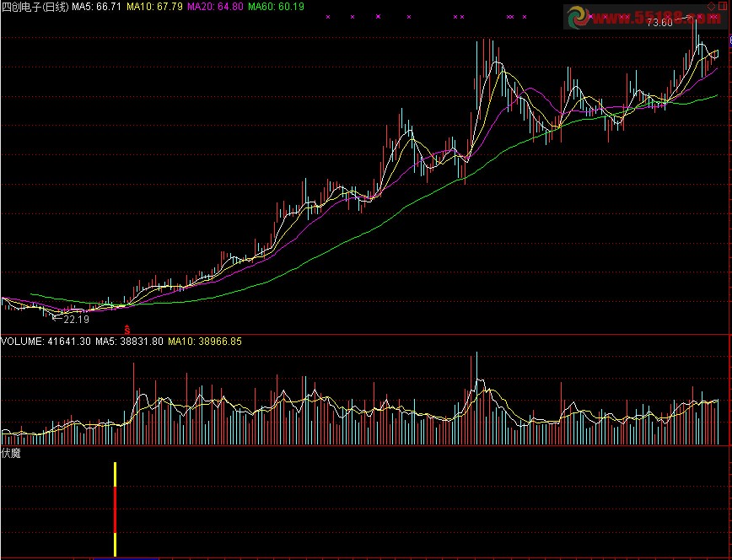Click the yellow-red signal bar in 伏魔 panel
Viewport: 732px width, 560px height.
tap(115, 509)
